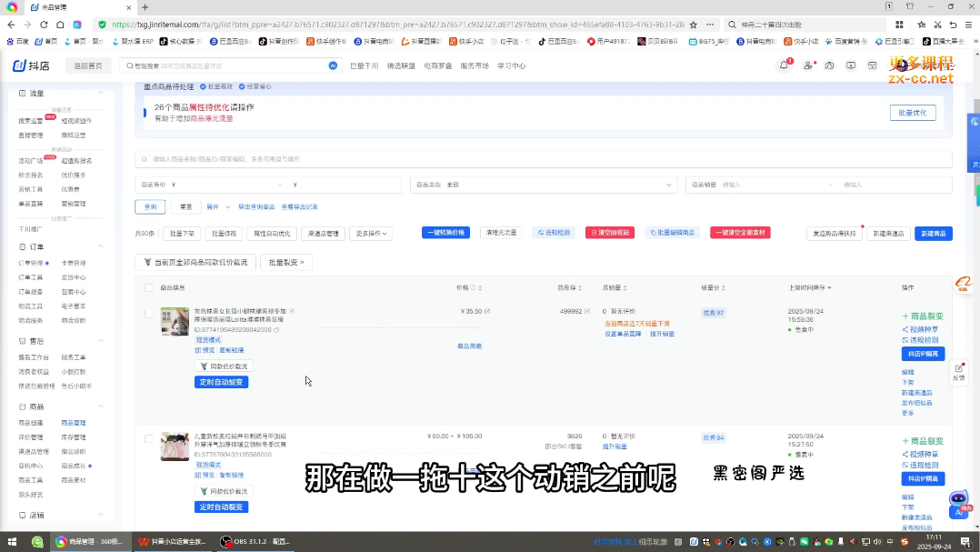Open 学习中心 in top navigation
This screenshot has width=980, height=552.
coord(511,65)
